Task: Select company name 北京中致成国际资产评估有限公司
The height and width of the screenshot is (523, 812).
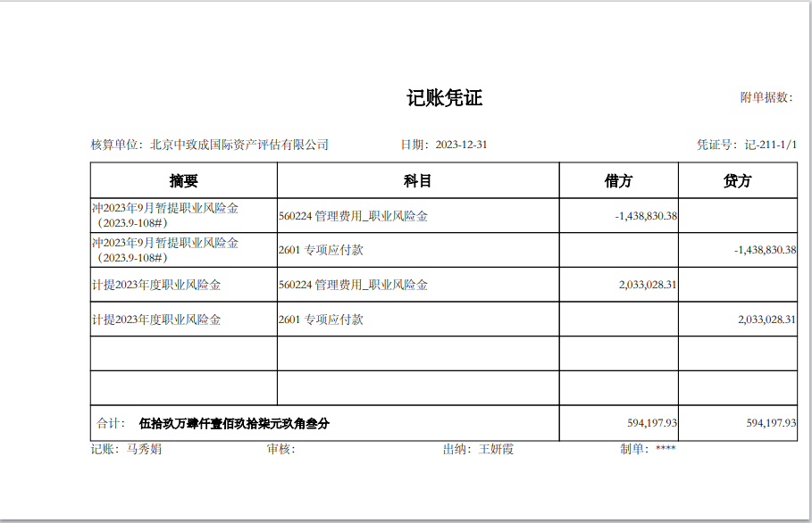Action: 239,145
